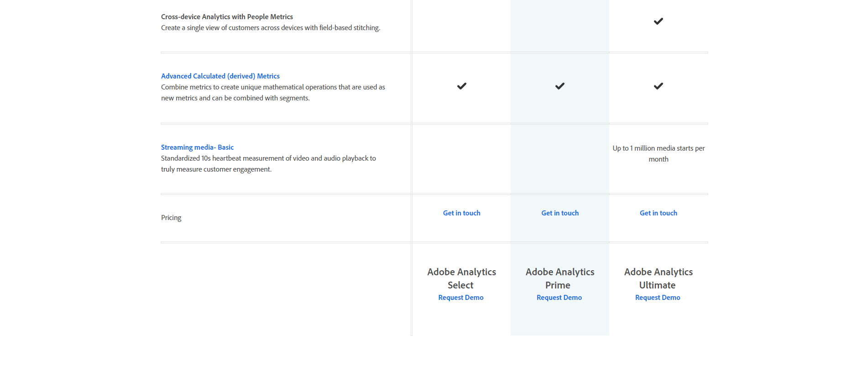868x372 pixels.
Task: Request Demo for Adobe Analytics Prime
Action: pos(559,298)
